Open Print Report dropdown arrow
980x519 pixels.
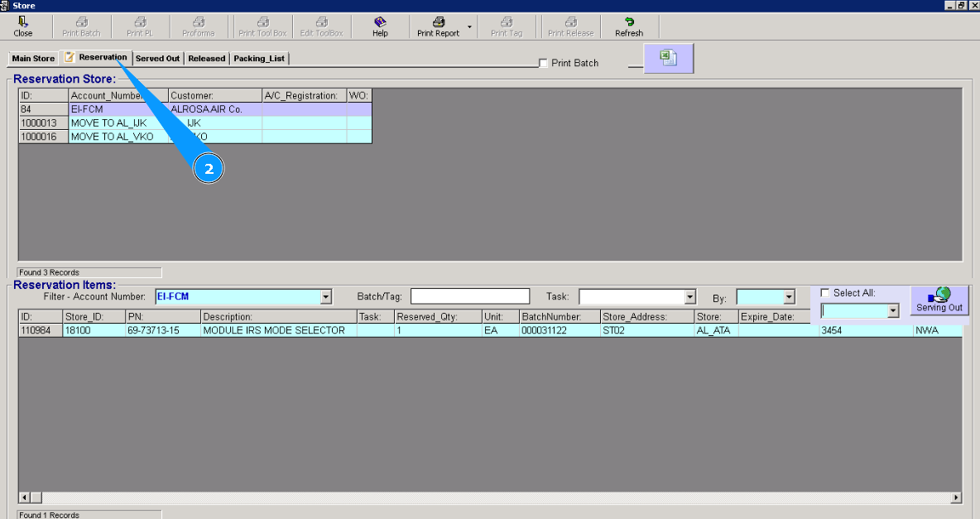469,26
